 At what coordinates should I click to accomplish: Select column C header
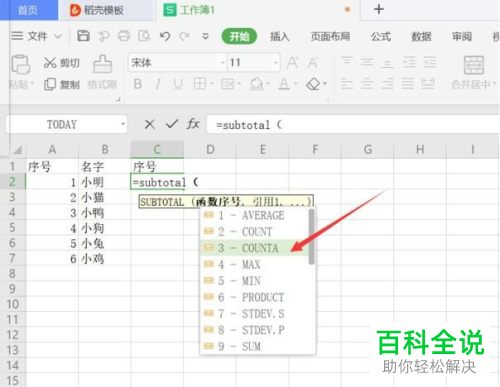tap(157, 149)
